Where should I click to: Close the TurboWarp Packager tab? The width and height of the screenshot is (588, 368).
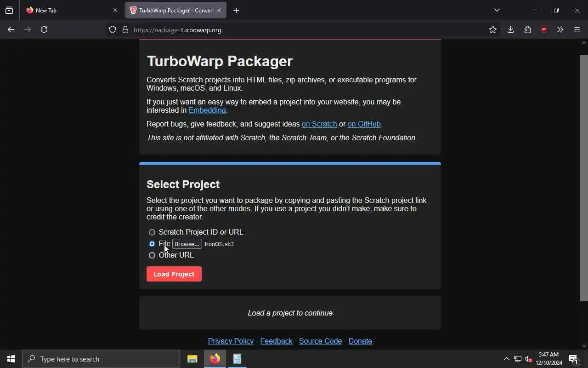(219, 10)
